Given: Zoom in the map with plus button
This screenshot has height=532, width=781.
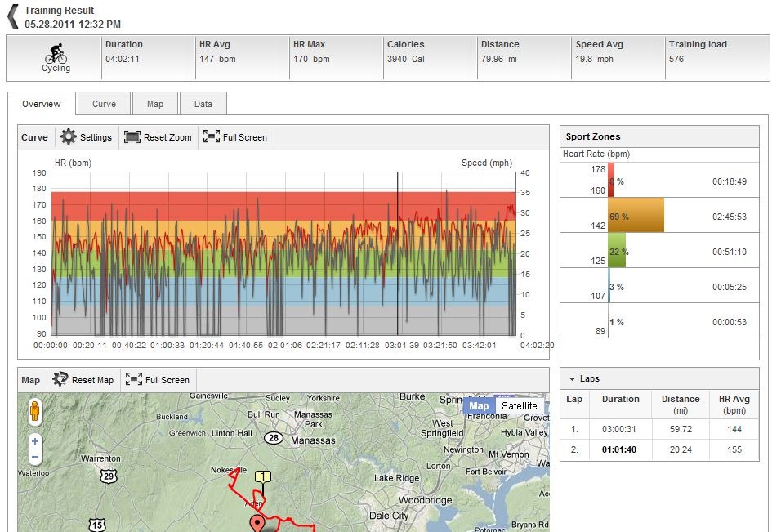Looking at the screenshot, I should point(35,440).
